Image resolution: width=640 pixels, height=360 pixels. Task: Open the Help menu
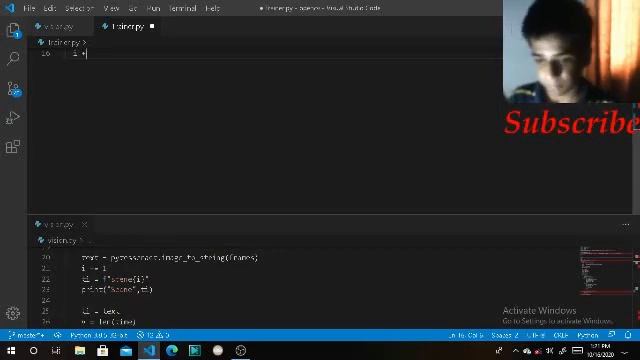tap(213, 8)
